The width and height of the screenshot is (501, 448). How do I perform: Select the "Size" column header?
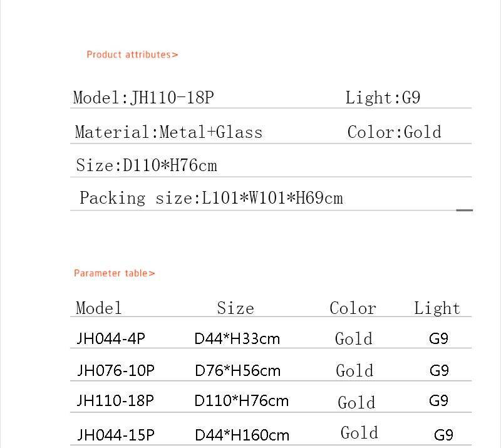[x=235, y=308]
